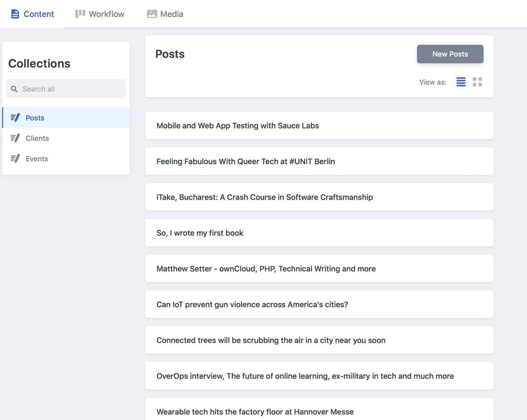Click the Content document icon
This screenshot has width=527, height=420.
tap(15, 14)
